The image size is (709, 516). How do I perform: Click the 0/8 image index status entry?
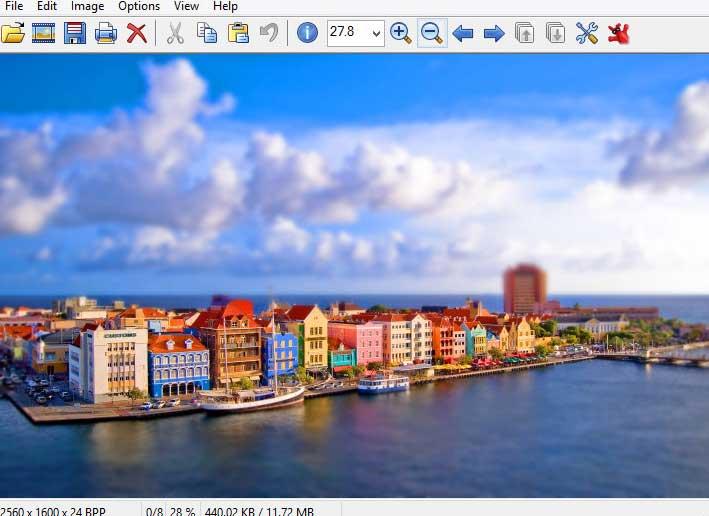point(154,511)
